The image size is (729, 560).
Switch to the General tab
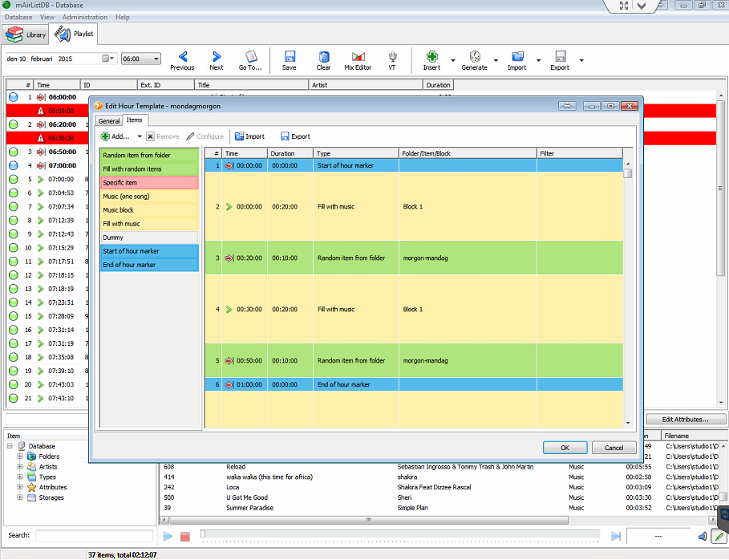point(109,121)
